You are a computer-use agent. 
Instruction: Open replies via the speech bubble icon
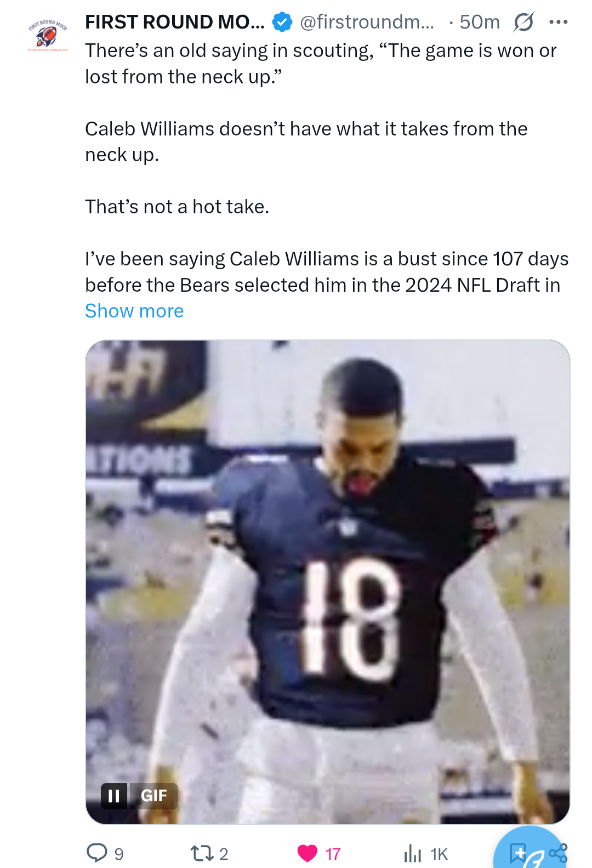tap(97, 853)
